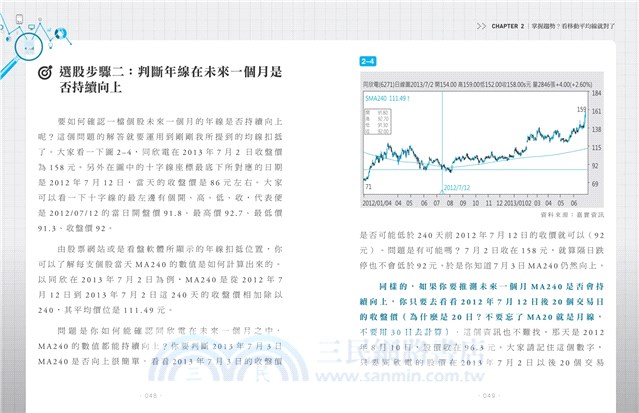
Task: Click the paragraph starting 由股票網站
Action: (x=160, y=279)
